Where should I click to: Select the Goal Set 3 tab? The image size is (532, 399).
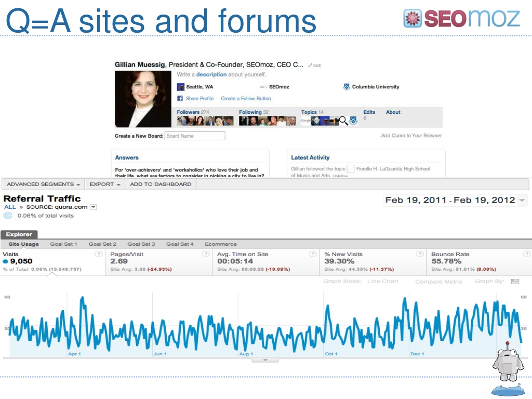[x=141, y=244]
